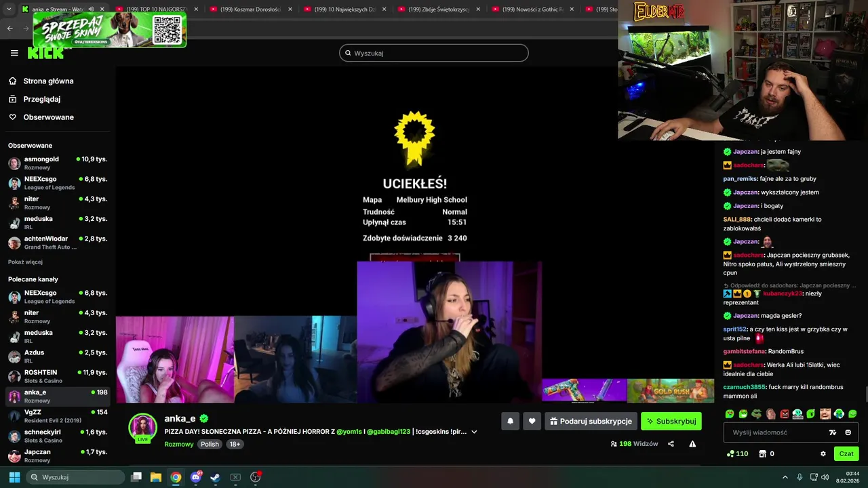Open the Kick hamburger menu
868x488 pixels.
point(14,53)
